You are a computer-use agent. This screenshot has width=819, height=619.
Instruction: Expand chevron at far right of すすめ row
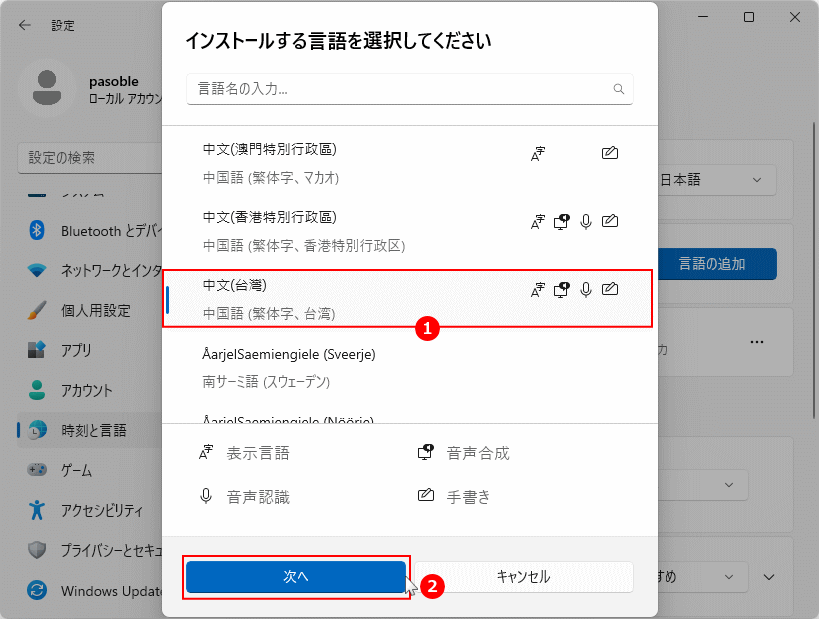(769, 577)
